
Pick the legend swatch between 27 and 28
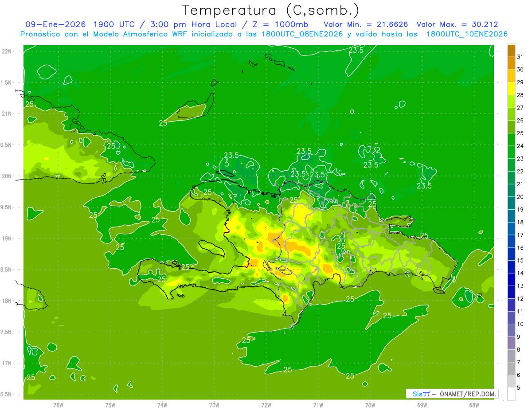511,102
